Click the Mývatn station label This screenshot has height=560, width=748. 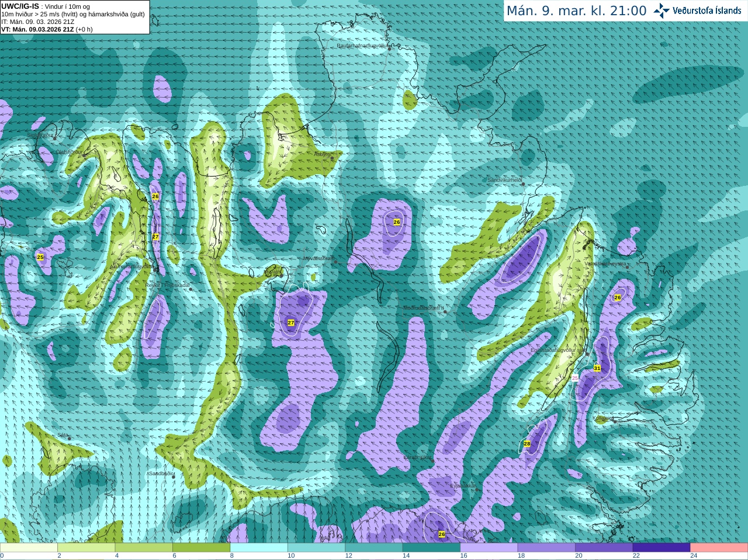coord(273,272)
